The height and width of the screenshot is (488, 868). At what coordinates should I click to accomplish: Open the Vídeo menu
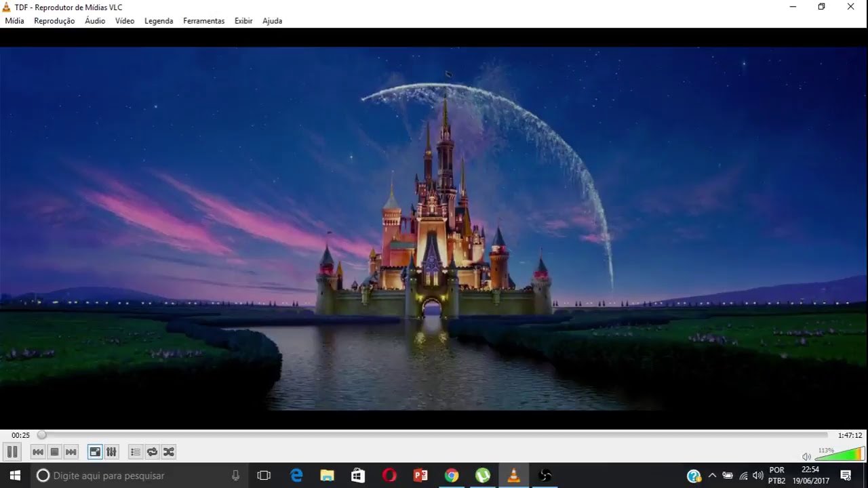coord(125,21)
